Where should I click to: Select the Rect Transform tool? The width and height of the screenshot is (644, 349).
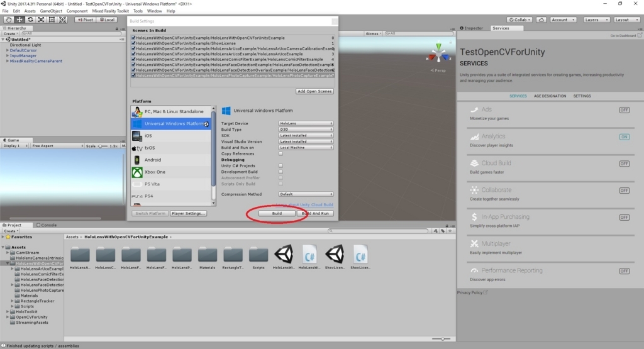[x=52, y=19]
